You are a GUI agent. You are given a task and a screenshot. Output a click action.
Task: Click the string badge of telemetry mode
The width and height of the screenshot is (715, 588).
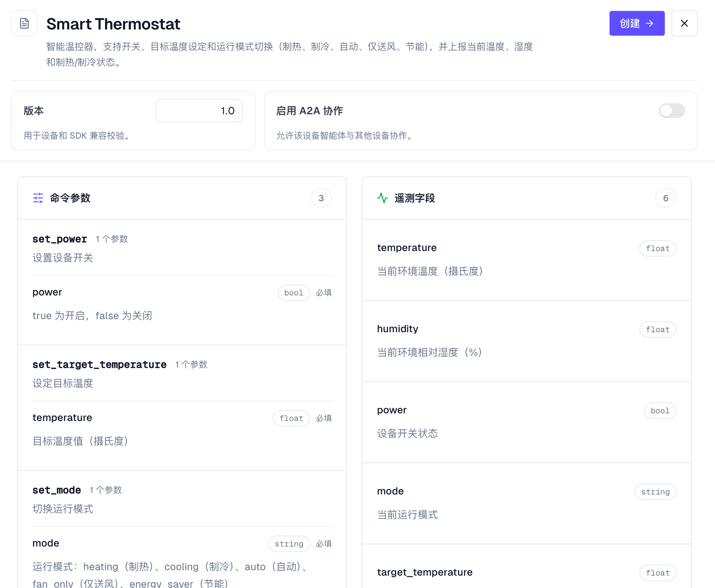[655, 492]
